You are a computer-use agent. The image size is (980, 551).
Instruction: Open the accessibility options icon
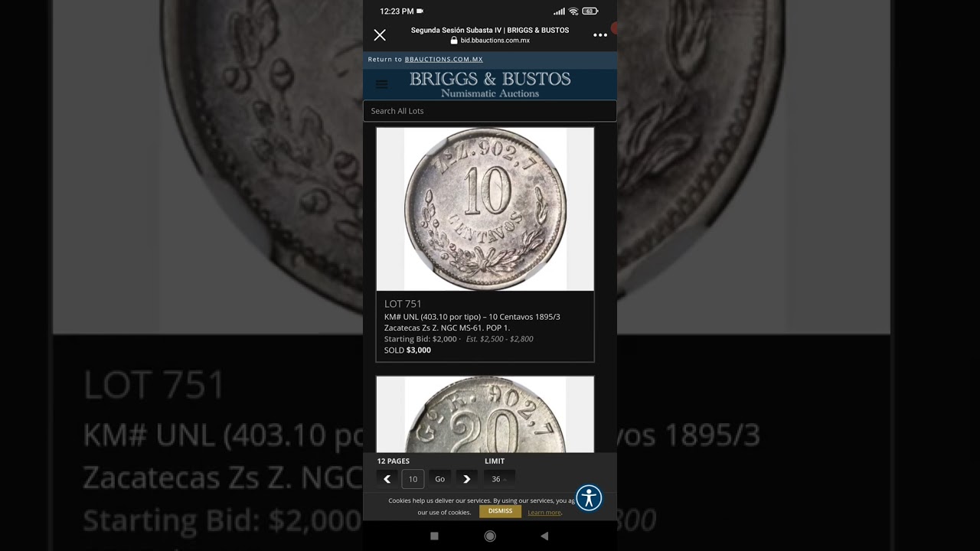[590, 498]
